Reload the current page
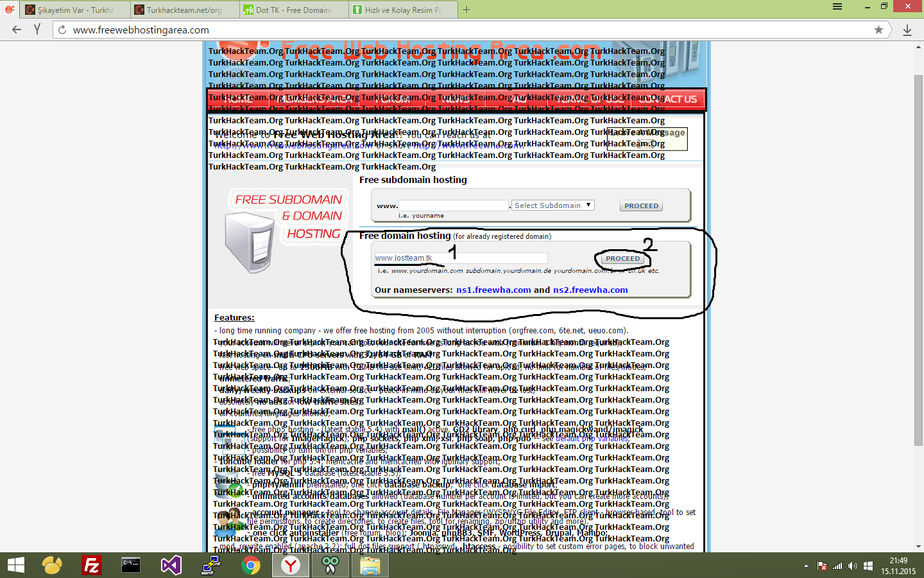 [x=62, y=30]
